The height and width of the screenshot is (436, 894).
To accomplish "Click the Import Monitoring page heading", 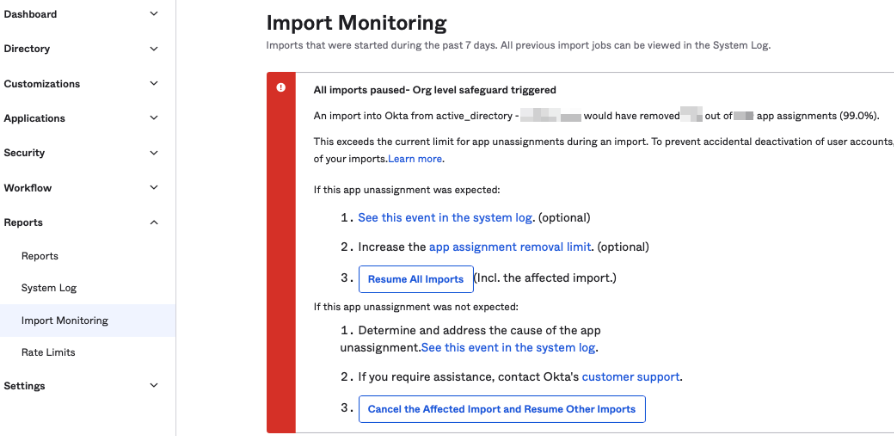I will pyautogui.click(x=356, y=23).
